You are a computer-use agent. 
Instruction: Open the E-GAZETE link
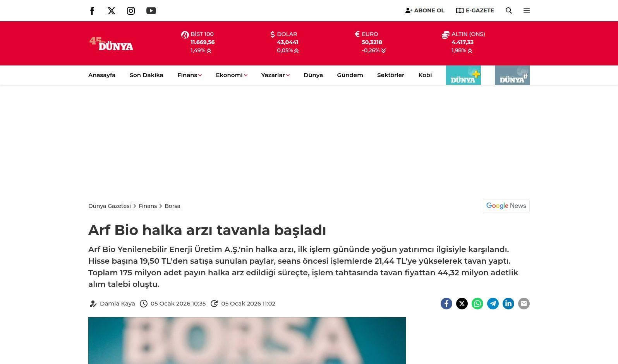coord(475,10)
